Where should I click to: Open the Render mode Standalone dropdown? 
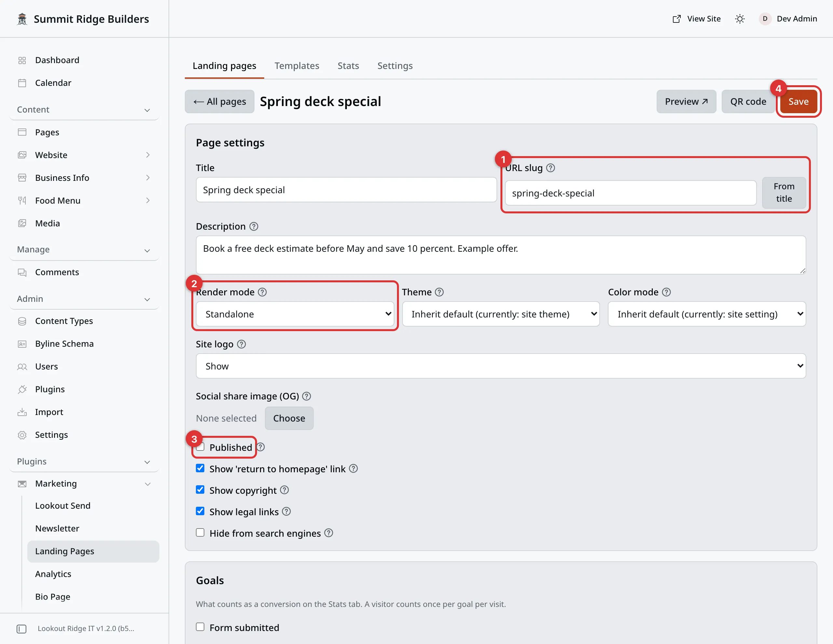295,314
